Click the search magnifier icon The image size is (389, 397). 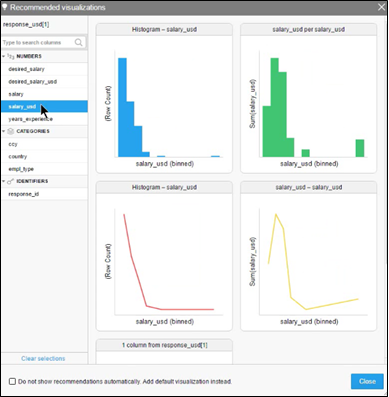click(x=79, y=42)
